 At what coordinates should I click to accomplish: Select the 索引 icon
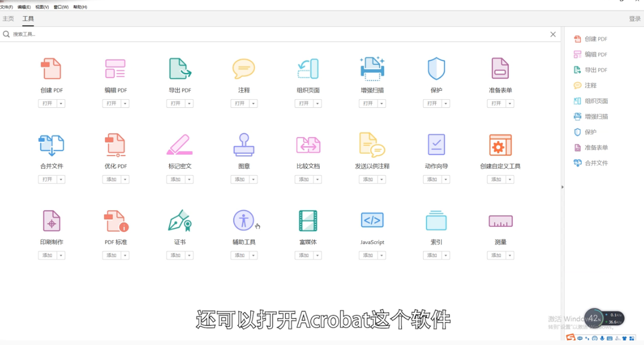click(436, 220)
